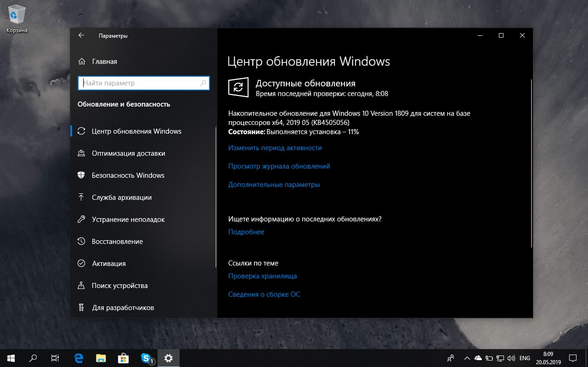Launch Microsoft Edge from taskbar

click(x=78, y=358)
